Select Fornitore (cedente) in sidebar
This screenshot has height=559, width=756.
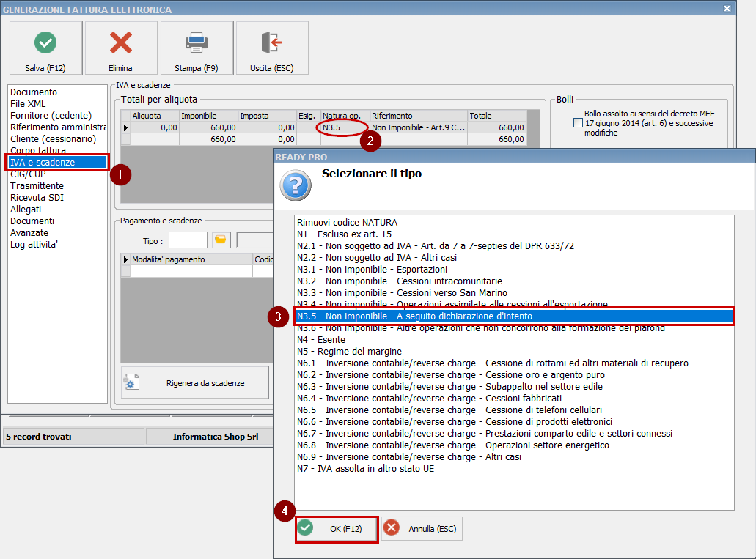point(51,116)
